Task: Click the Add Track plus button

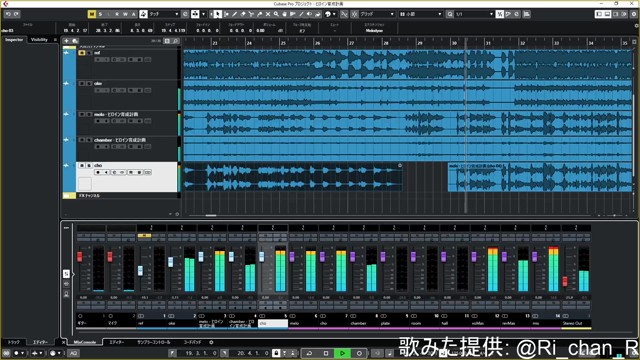Action: coord(66,41)
